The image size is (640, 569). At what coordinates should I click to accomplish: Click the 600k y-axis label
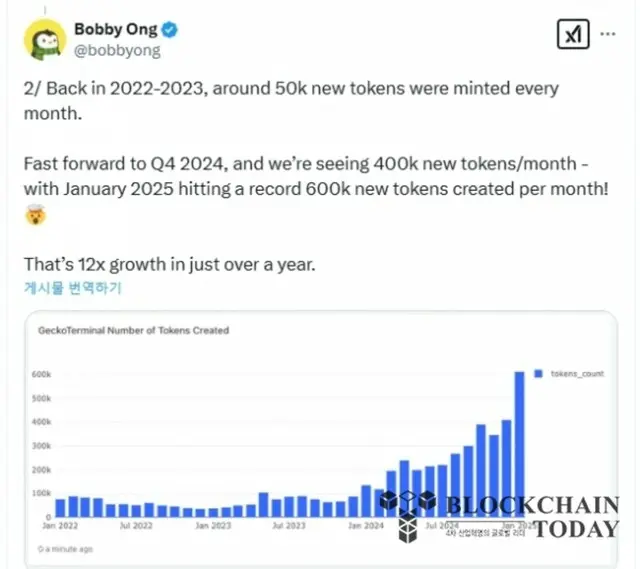pyautogui.click(x=41, y=374)
